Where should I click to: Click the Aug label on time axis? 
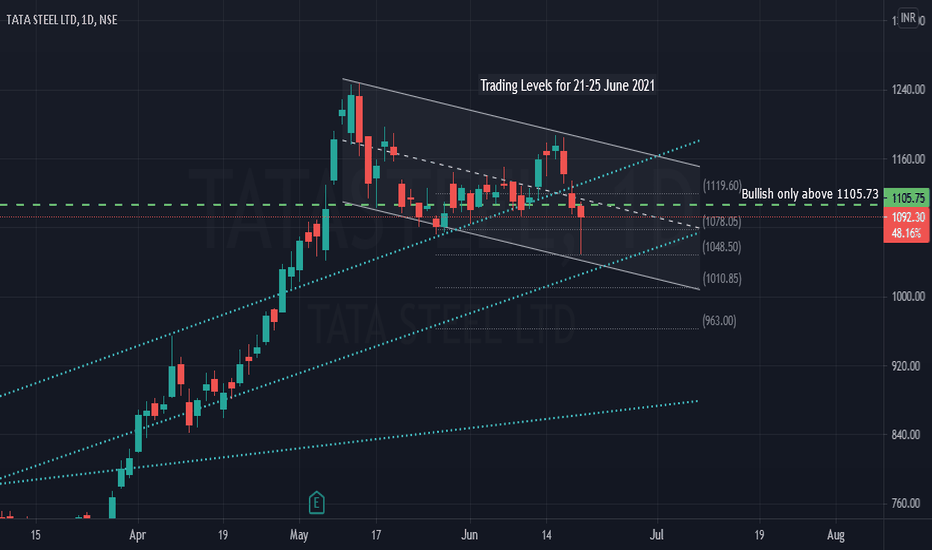pyautogui.click(x=836, y=535)
